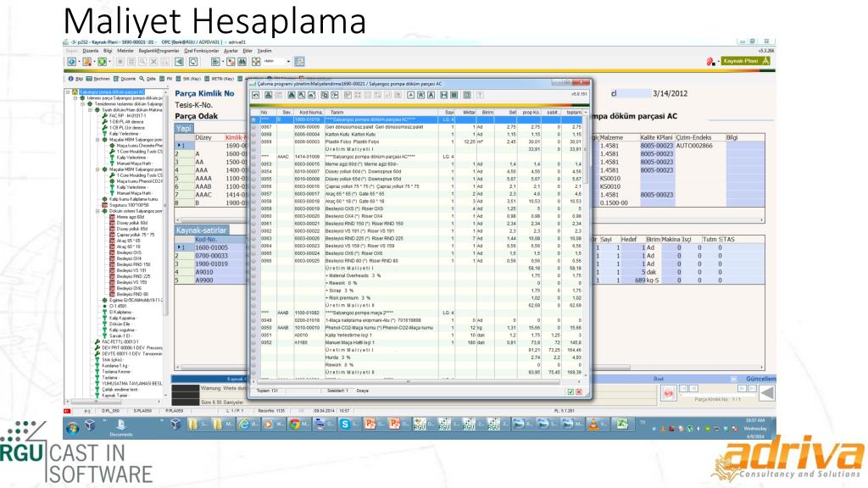Image resolution: width=868 pixels, height=488 pixels.
Task: Open the Düzenle menu
Action: [x=90, y=51]
